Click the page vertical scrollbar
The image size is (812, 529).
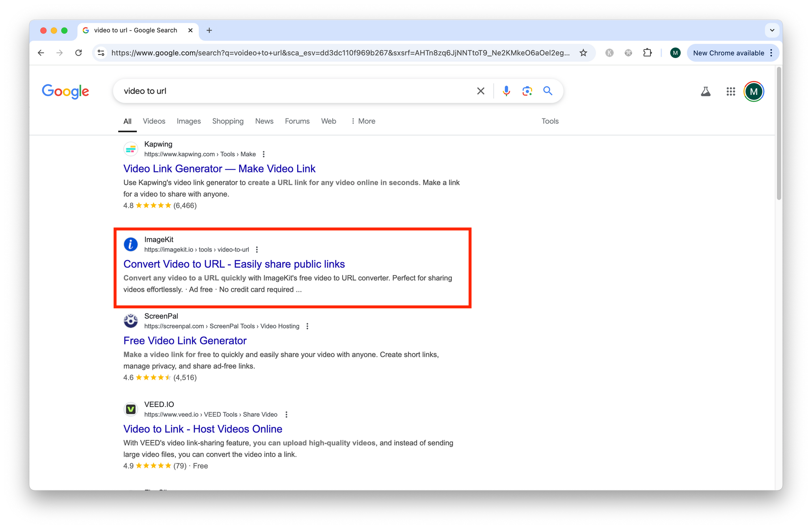(779, 134)
